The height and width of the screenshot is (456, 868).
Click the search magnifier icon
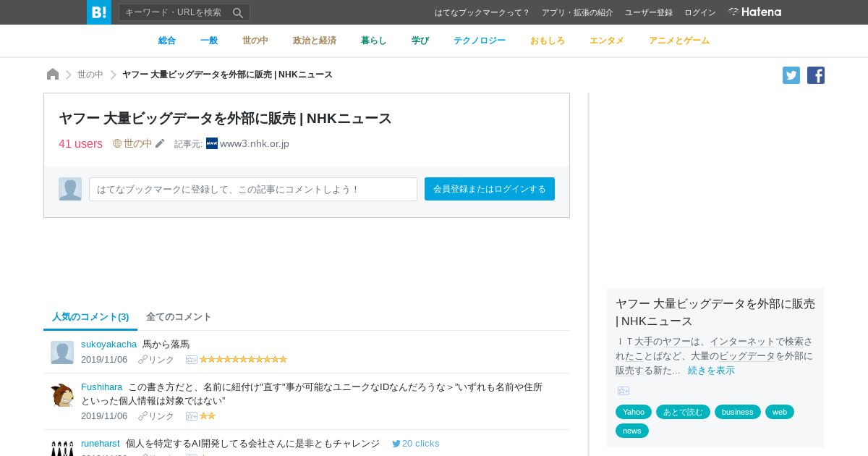click(x=238, y=12)
